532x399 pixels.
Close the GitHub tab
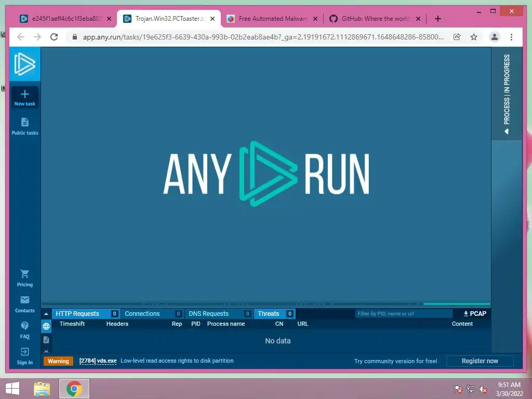[x=418, y=19]
